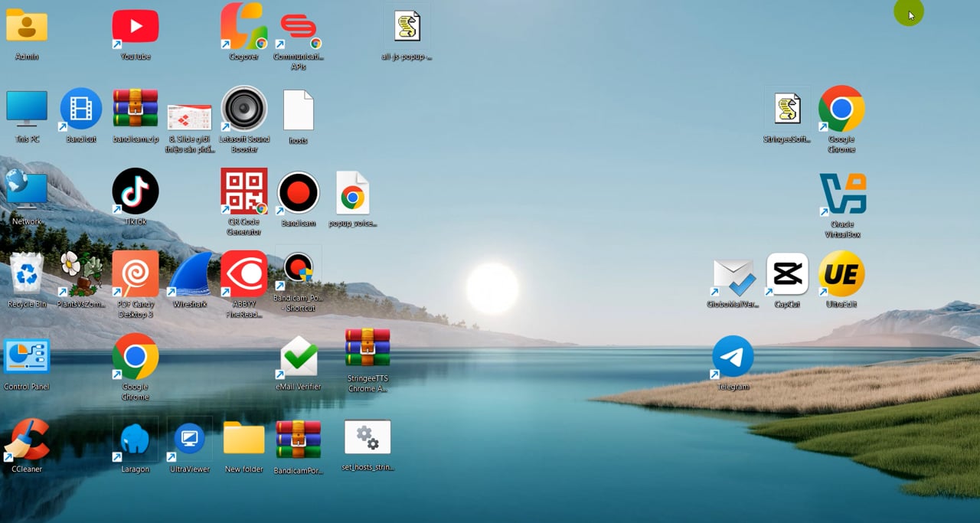
Task: Open Google Chrome under PDF Candy Desktop
Action: 136,357
